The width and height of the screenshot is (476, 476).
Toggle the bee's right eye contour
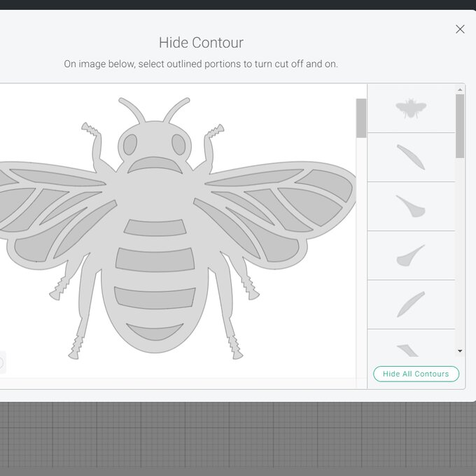coord(178,145)
